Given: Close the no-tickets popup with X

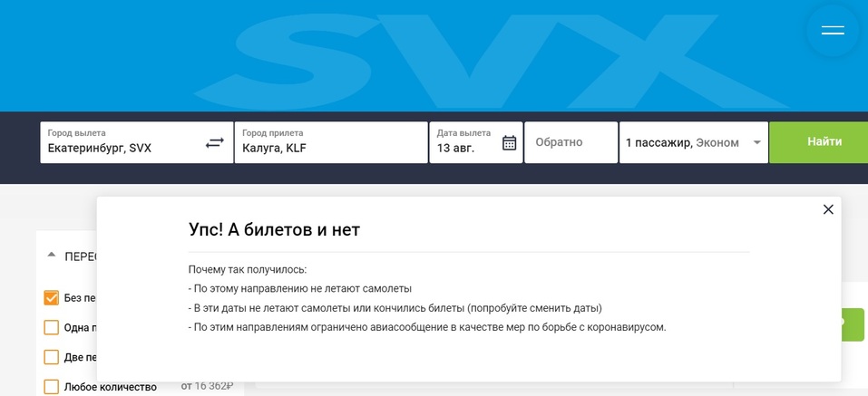Looking at the screenshot, I should [827, 209].
